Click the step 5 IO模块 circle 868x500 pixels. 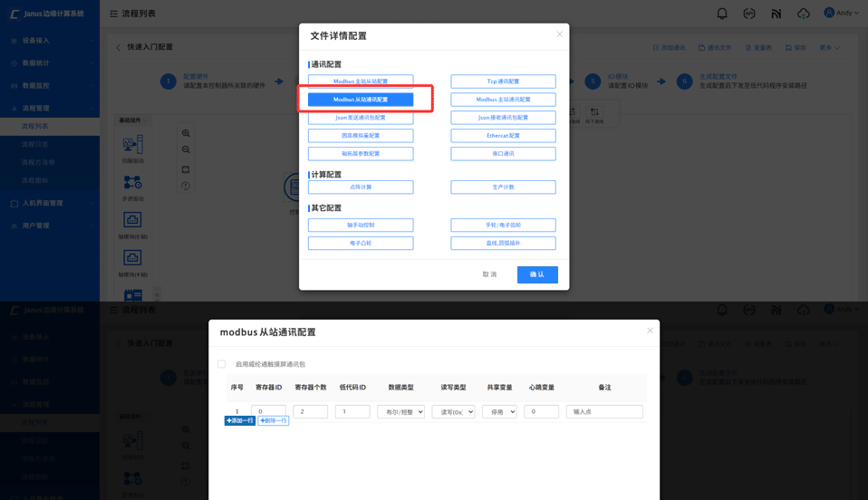593,82
